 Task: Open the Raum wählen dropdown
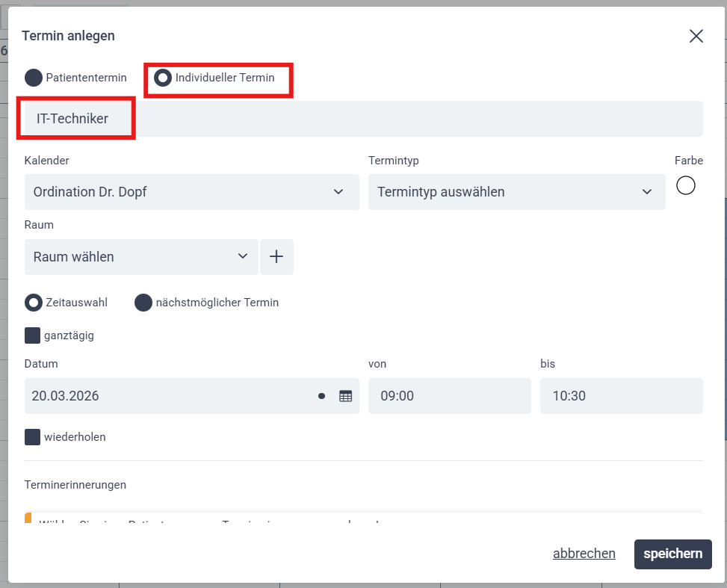point(141,257)
